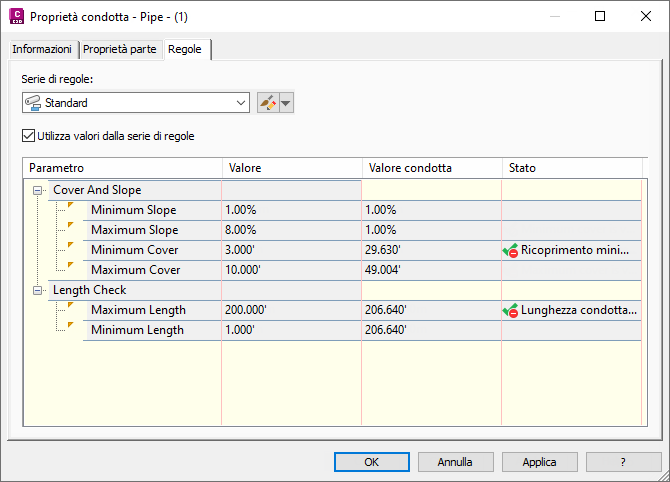Switch to the Informazioni tab
The width and height of the screenshot is (670, 482).
tap(42, 50)
